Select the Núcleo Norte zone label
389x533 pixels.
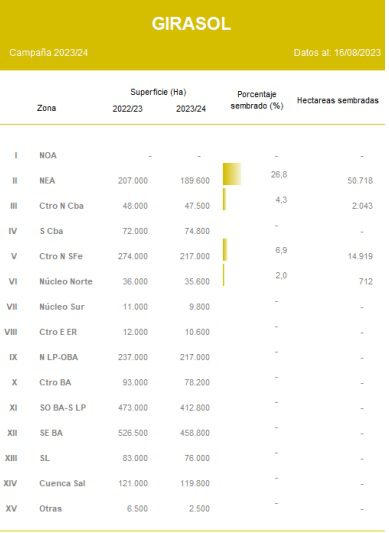(x=66, y=281)
